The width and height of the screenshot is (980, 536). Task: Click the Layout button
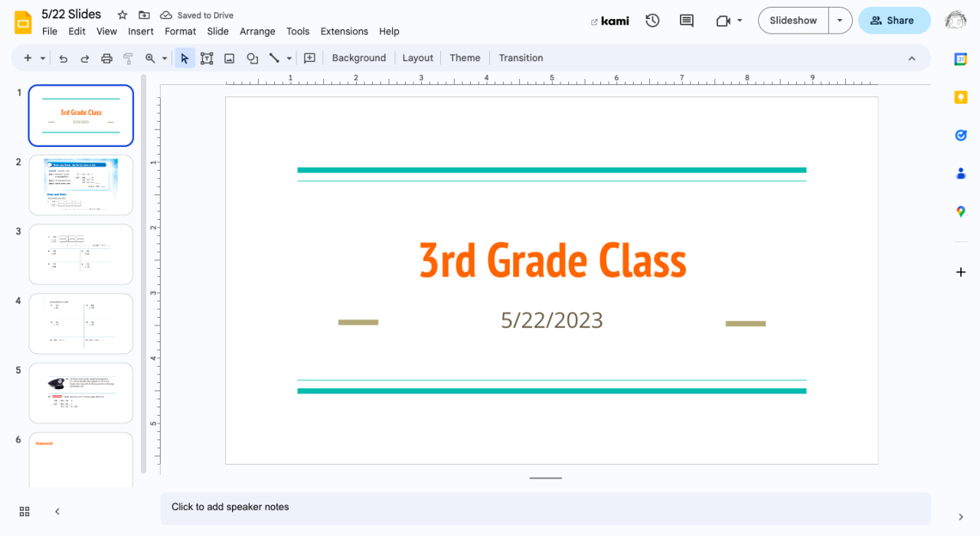(x=417, y=58)
